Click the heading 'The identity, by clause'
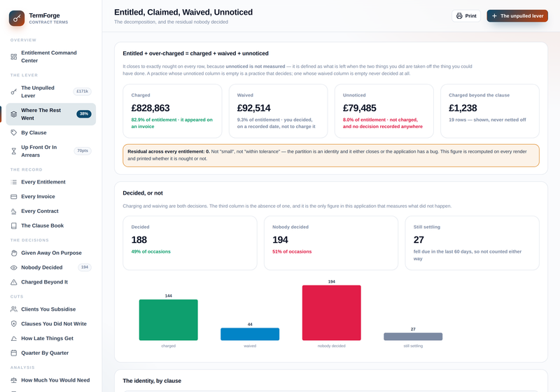This screenshot has width=560, height=392. 152,381
